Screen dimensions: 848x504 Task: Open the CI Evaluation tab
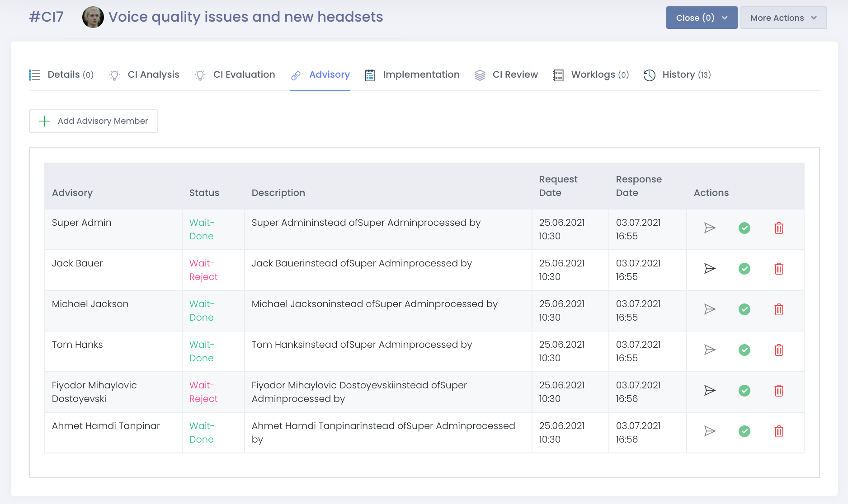pyautogui.click(x=235, y=75)
